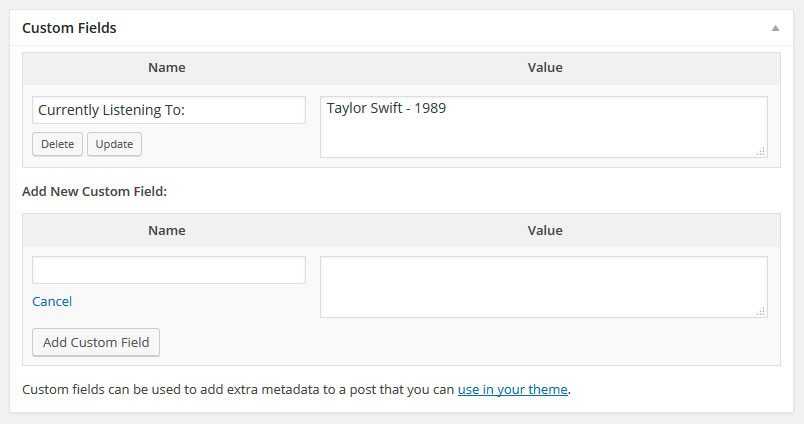Click the Name column header of the existing fields table
Viewport: 804px width, 424px height.
167,67
